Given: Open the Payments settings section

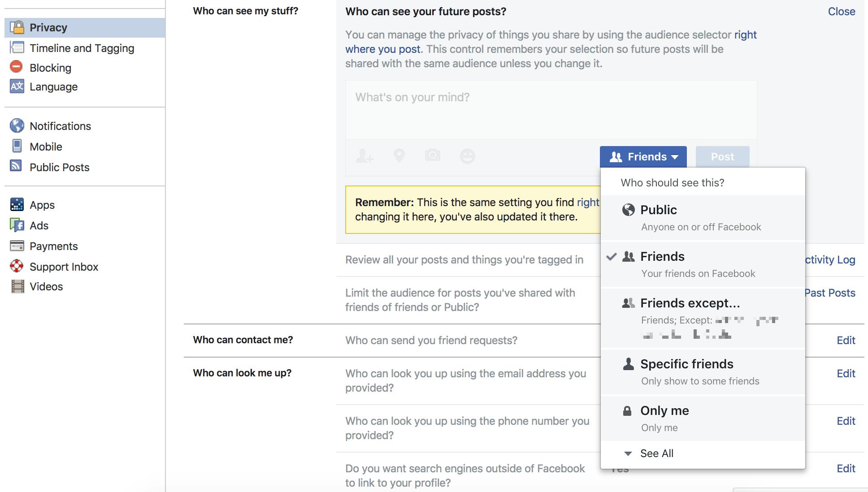Looking at the screenshot, I should point(54,246).
